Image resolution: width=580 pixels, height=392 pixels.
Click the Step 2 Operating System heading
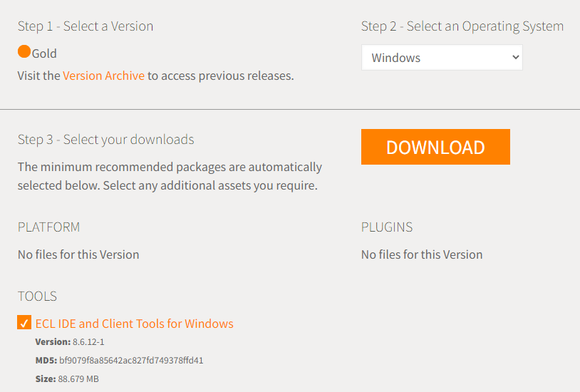[x=462, y=26]
